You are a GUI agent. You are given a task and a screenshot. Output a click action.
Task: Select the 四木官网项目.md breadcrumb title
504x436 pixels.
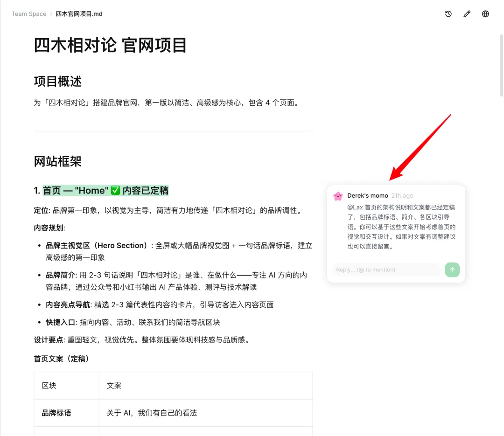coord(79,14)
